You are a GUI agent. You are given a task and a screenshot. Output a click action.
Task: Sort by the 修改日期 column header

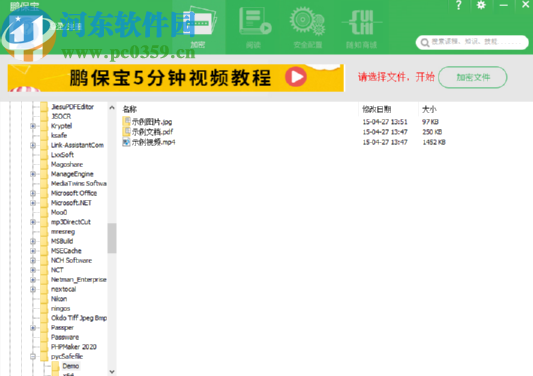click(x=377, y=109)
